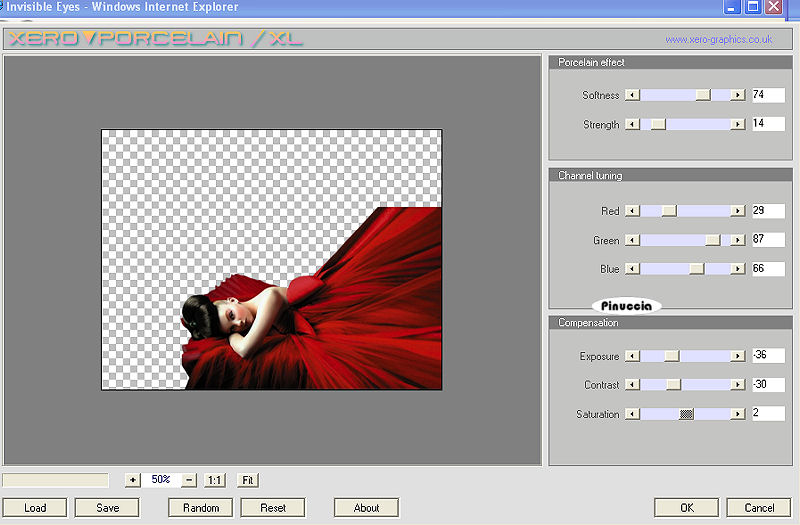Screen dimensions: 800x525
Task: Click the Blue value field showing 66
Action: coord(768,269)
